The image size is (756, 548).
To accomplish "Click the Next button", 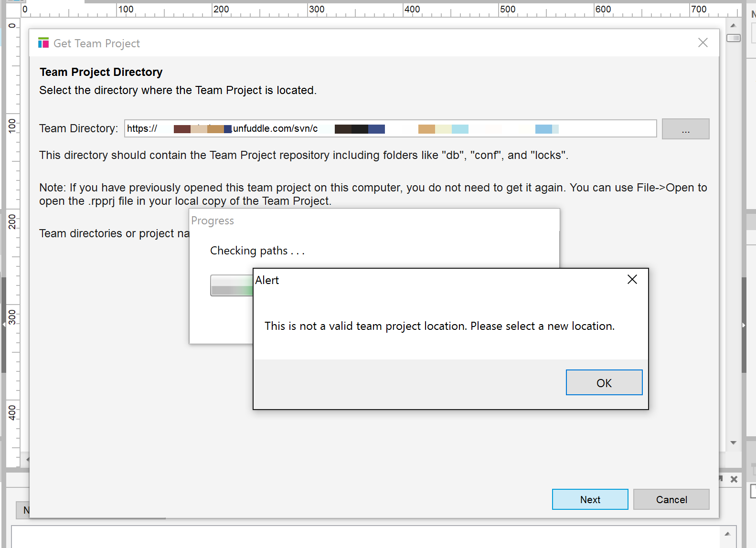I will pos(590,499).
